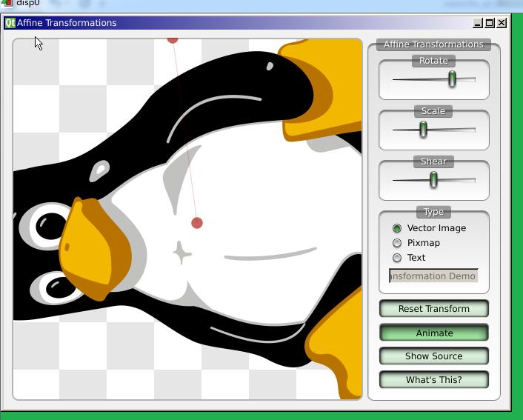Screen dimensions: 523x420
Task: Maximize the Affine Transformations window
Action: point(490,23)
